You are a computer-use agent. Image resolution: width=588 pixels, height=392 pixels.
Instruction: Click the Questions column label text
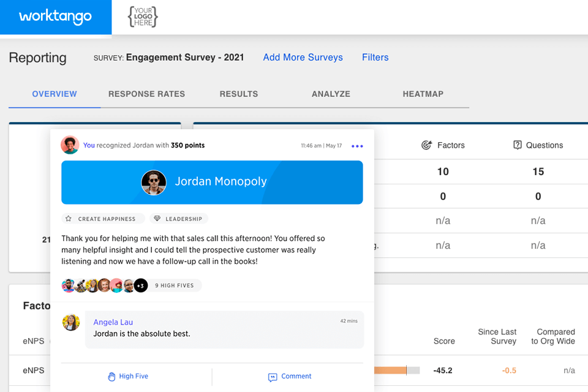tap(545, 145)
